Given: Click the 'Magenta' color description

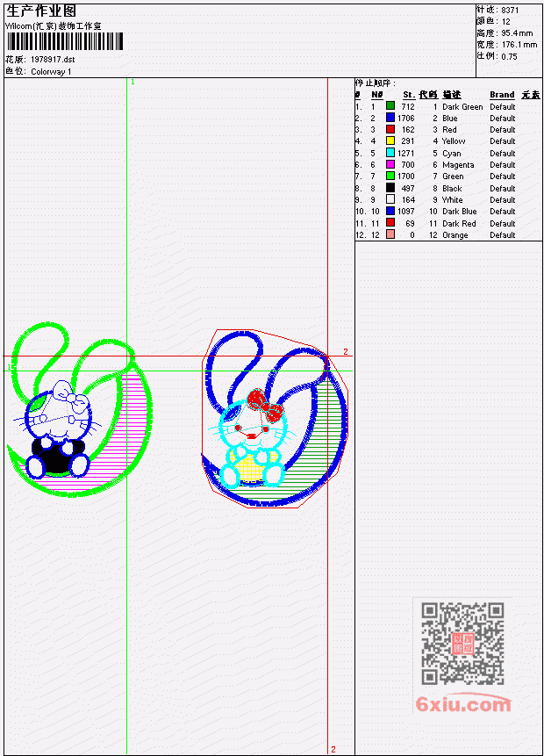Looking at the screenshot, I should point(458,165).
